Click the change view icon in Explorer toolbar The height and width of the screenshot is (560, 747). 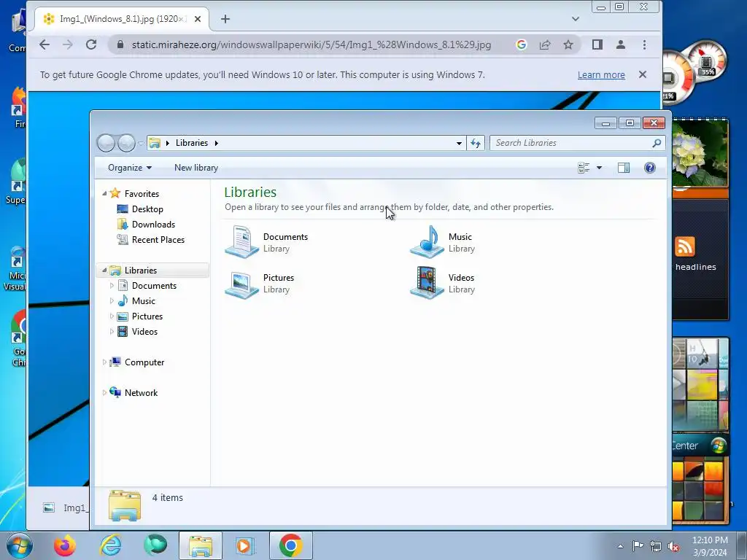[584, 168]
